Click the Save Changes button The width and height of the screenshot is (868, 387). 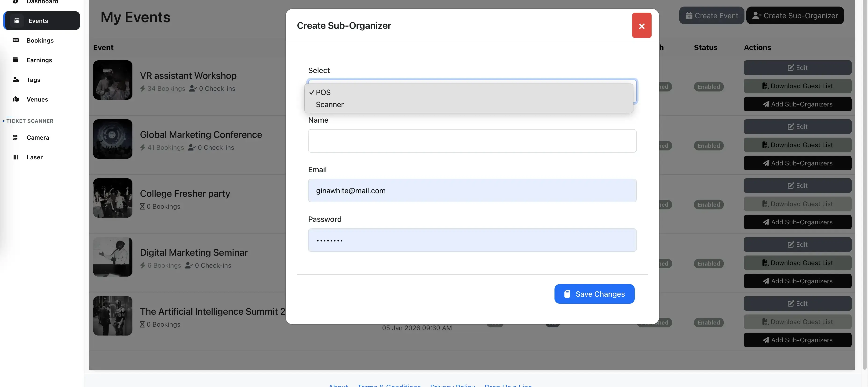tap(594, 294)
